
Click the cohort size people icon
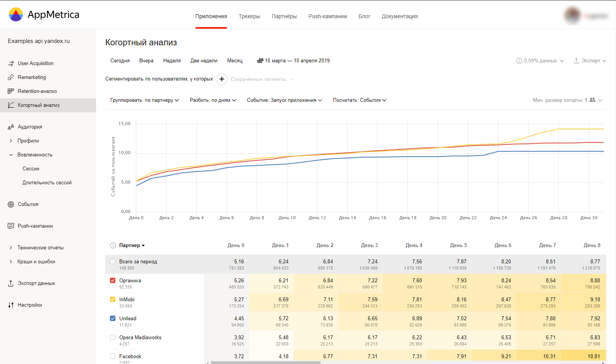coord(592,100)
